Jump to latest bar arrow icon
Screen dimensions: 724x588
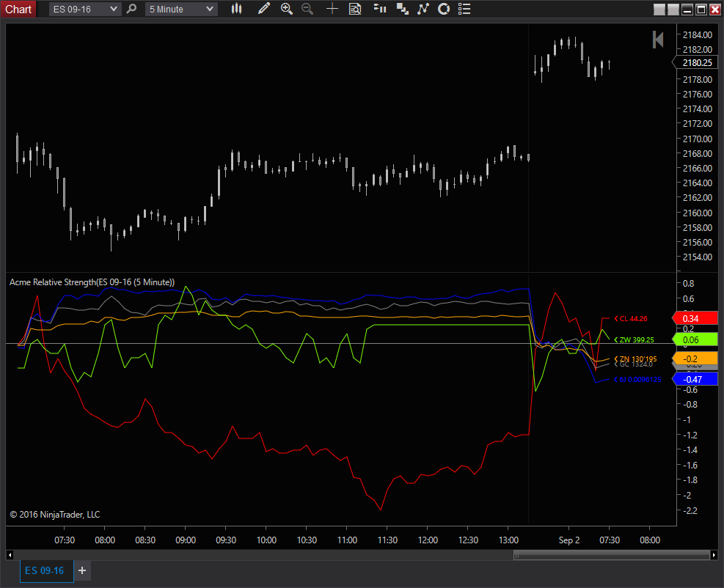[x=658, y=40]
